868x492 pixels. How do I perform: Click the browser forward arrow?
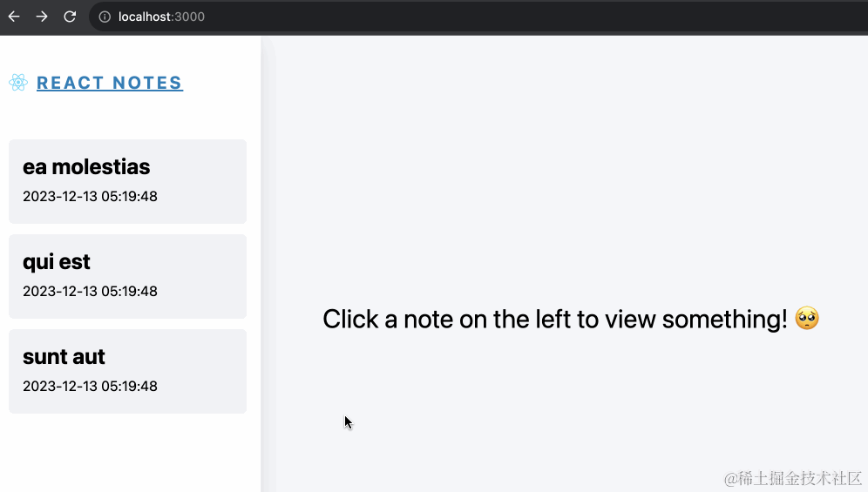coord(42,17)
